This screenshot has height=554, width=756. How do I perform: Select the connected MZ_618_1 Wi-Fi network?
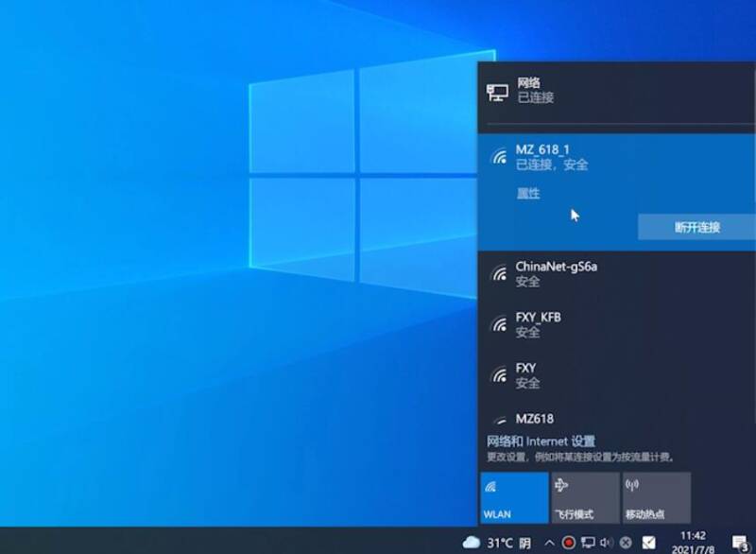[x=617, y=192]
